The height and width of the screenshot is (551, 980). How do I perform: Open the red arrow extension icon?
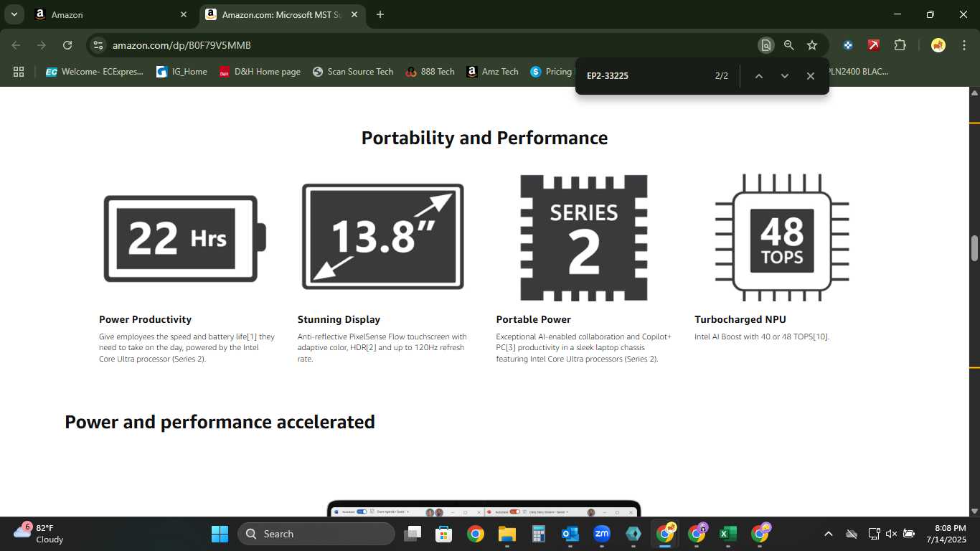[874, 45]
